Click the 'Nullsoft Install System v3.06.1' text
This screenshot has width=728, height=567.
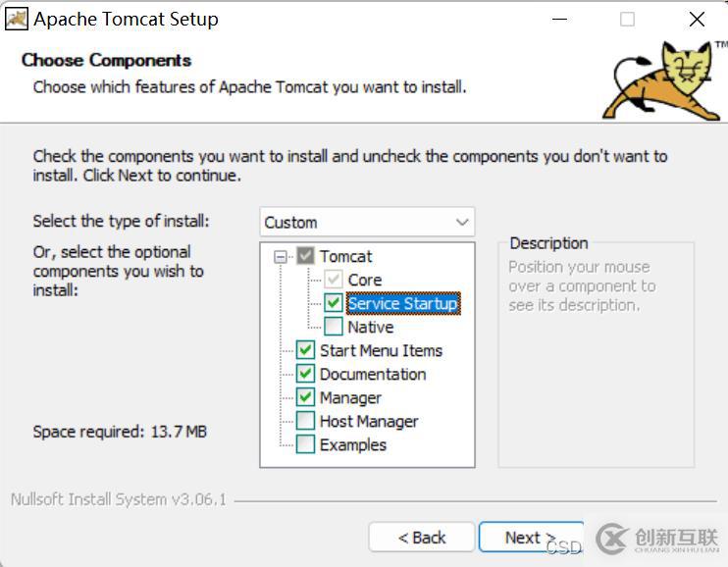[x=119, y=499]
